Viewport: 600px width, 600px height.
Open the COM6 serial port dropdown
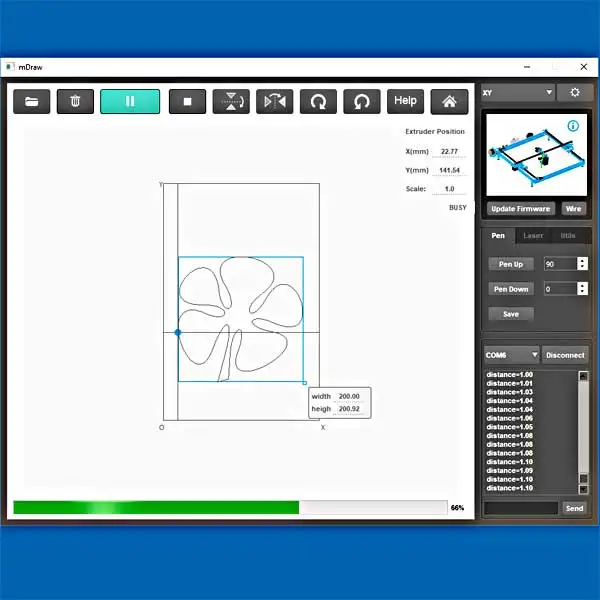coord(511,355)
